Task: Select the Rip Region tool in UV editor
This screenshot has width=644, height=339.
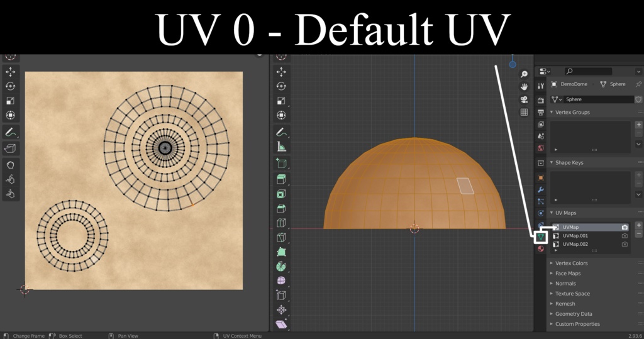Action: click(x=10, y=148)
